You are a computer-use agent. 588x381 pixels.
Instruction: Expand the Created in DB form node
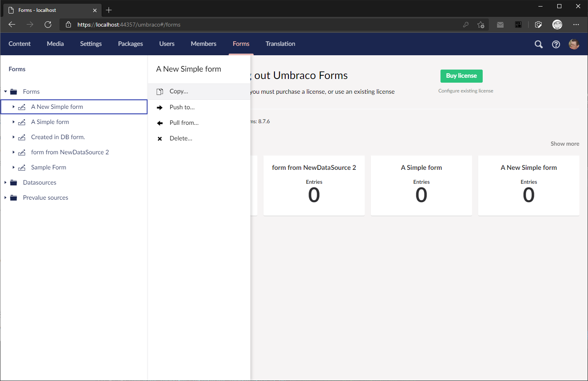[x=13, y=137]
